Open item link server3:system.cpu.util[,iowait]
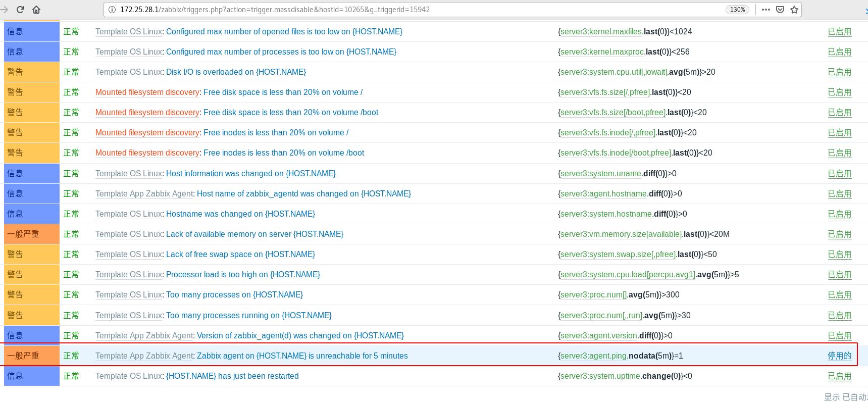This screenshot has width=868, height=402. click(x=614, y=72)
